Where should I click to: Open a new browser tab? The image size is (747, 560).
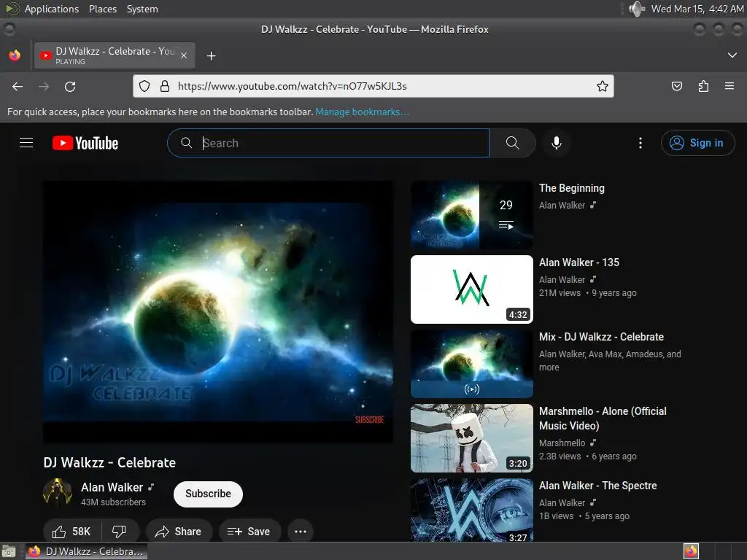point(211,56)
